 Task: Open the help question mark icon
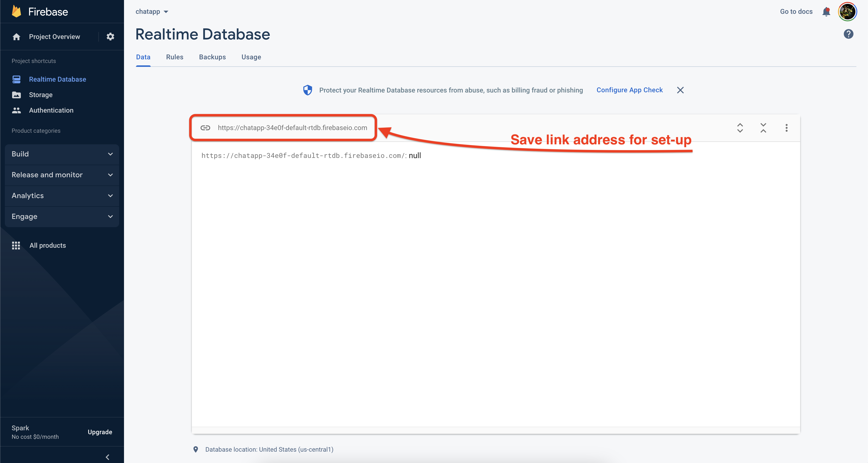pyautogui.click(x=848, y=34)
